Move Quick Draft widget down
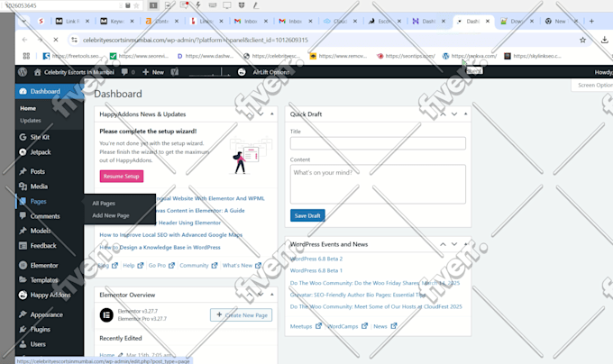The width and height of the screenshot is (613, 364). 454,114
